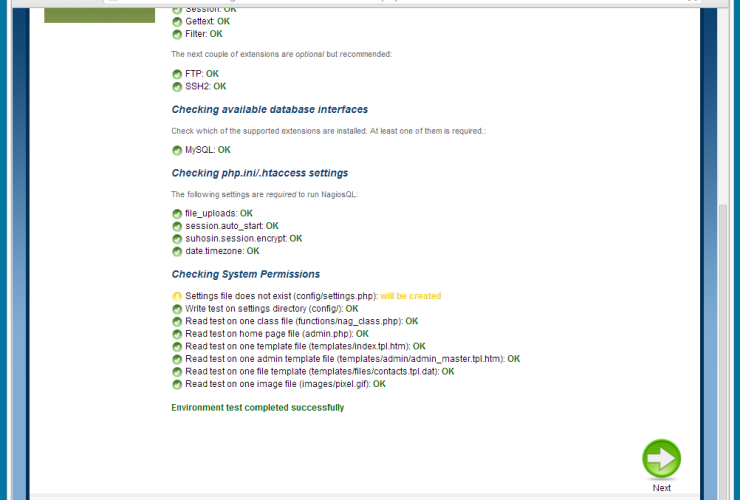Click the date.timezone status icon
This screenshot has height=500, width=740.
(177, 252)
